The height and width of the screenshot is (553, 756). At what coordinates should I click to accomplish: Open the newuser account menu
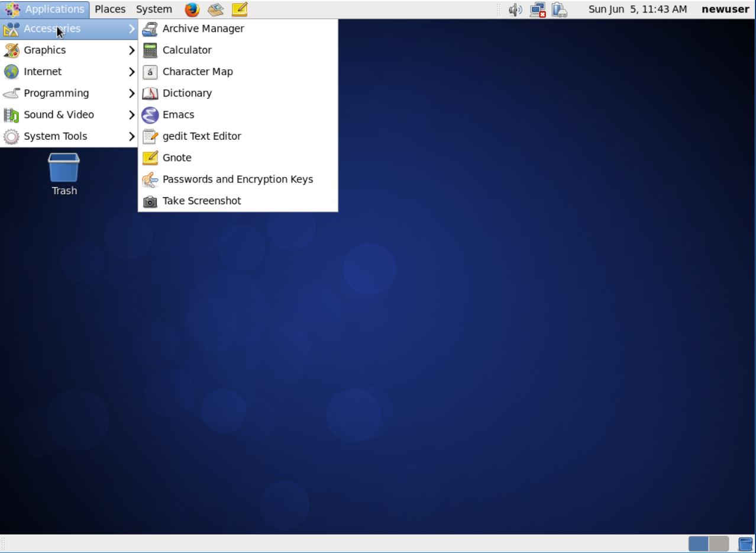point(725,9)
